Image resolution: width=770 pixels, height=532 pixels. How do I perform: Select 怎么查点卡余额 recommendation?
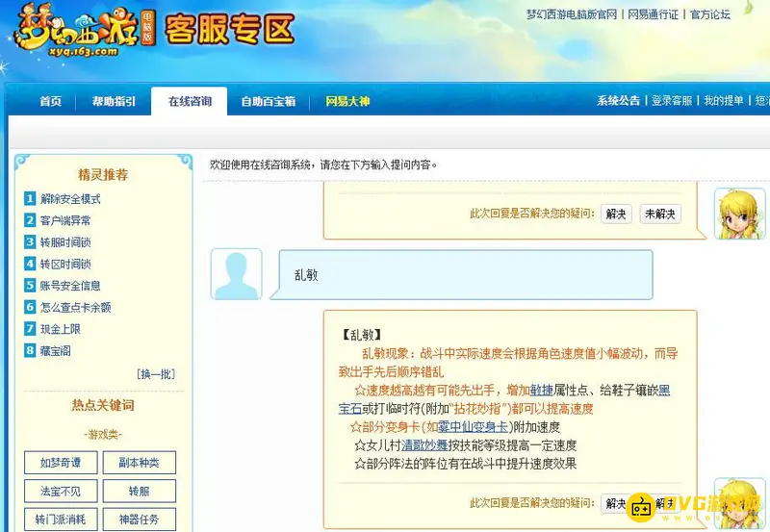click(x=76, y=307)
